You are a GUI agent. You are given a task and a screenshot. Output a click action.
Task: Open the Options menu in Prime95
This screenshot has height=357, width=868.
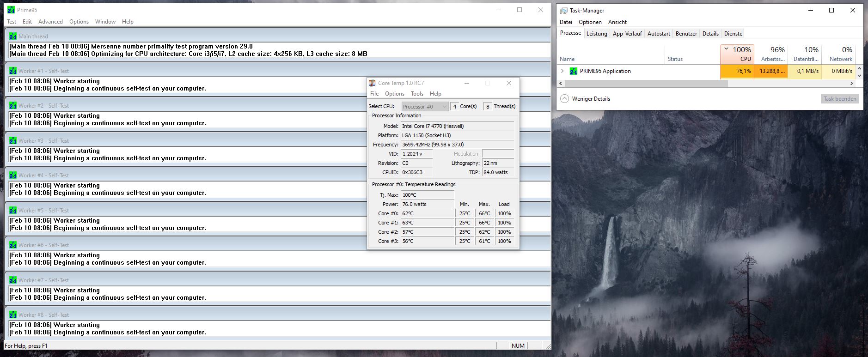tap(79, 22)
